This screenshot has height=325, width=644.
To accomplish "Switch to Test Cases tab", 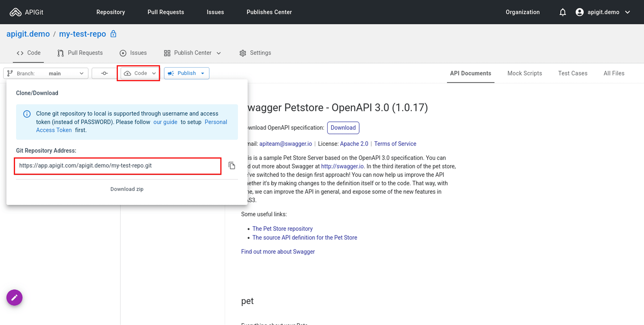I will click(573, 73).
